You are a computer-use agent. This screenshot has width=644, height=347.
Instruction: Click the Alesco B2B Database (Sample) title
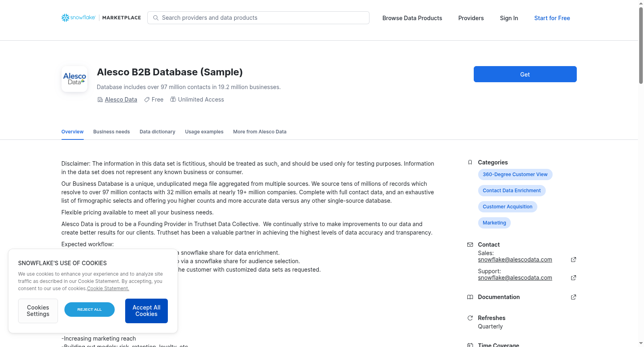pyautogui.click(x=170, y=72)
